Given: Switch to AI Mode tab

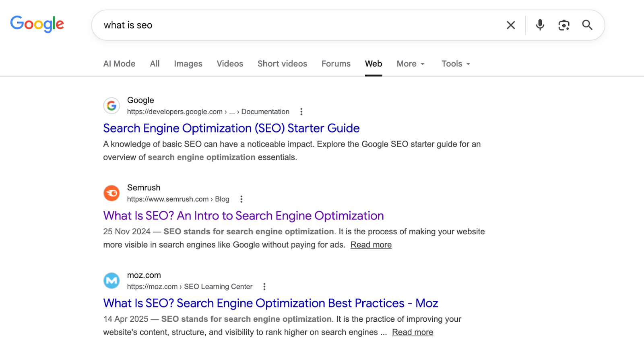Looking at the screenshot, I should (x=119, y=64).
